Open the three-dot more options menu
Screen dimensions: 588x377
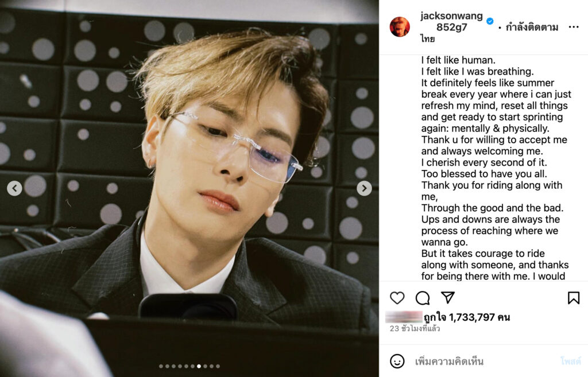574,27
